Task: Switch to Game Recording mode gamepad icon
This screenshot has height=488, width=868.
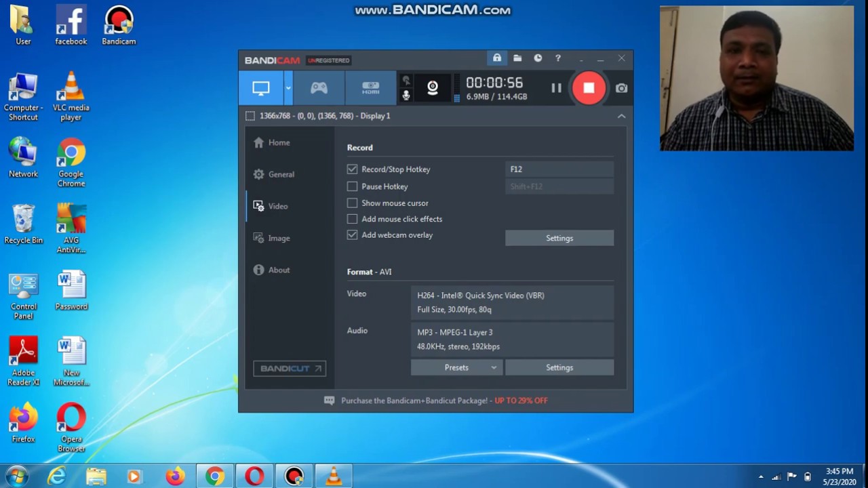Action: click(x=319, y=88)
